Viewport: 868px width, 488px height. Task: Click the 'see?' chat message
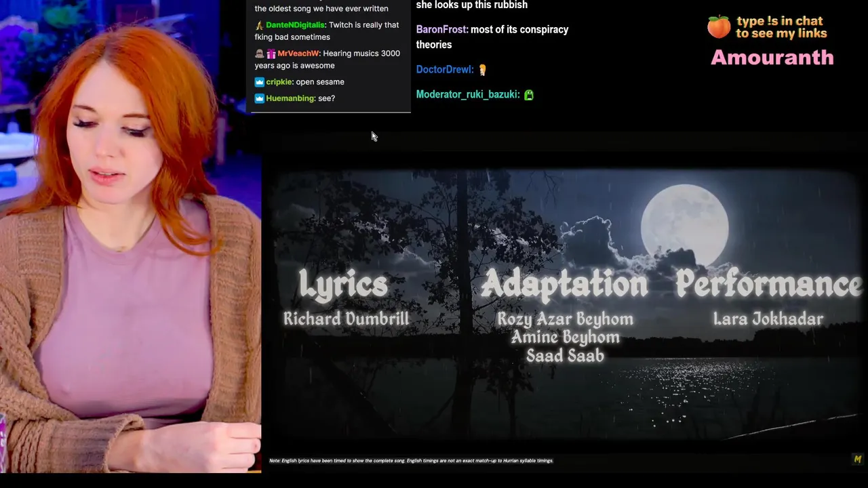(326, 98)
